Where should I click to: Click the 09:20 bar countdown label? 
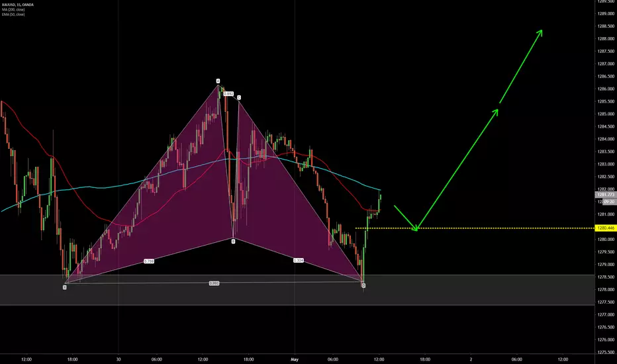(x=609, y=201)
